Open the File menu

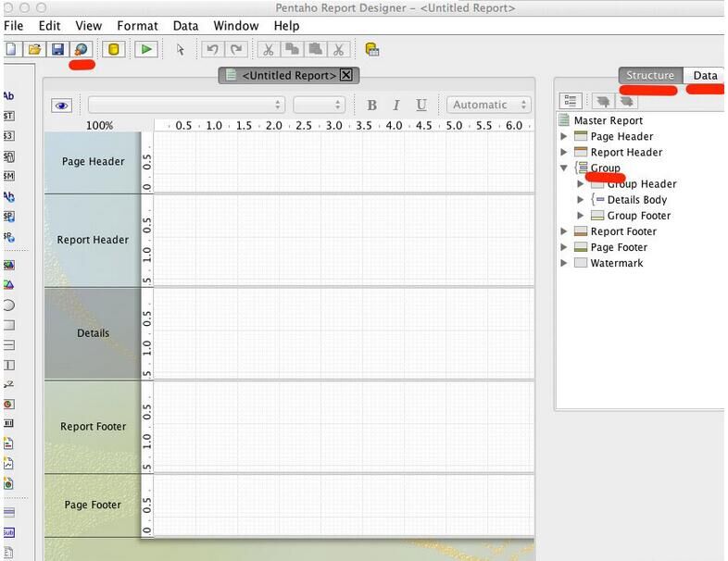click(14, 26)
